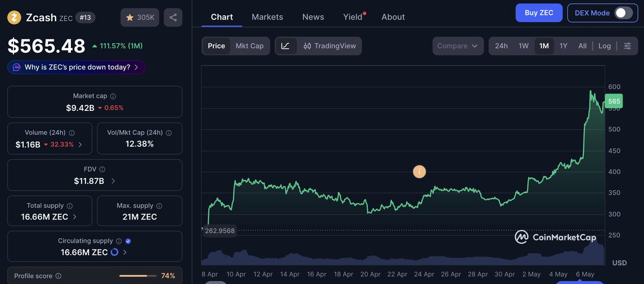The height and width of the screenshot is (284, 644).
Task: Expand Circulating supply details chevron
Action: pos(125,252)
